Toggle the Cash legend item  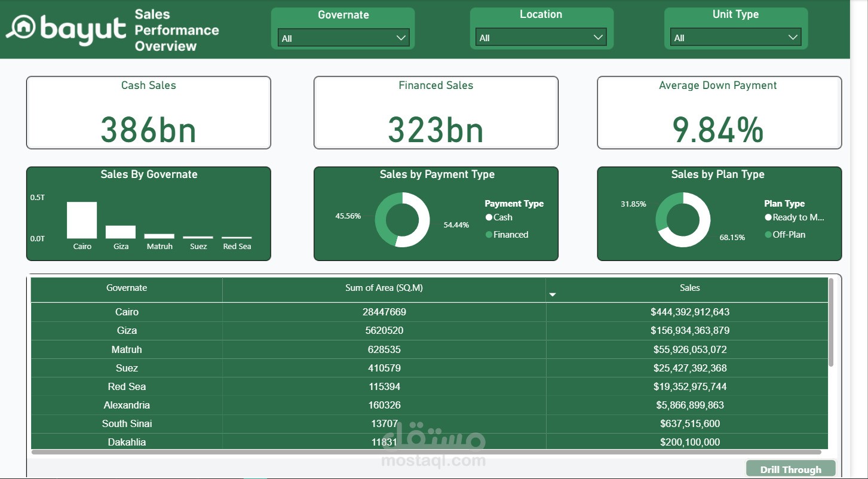(501, 217)
